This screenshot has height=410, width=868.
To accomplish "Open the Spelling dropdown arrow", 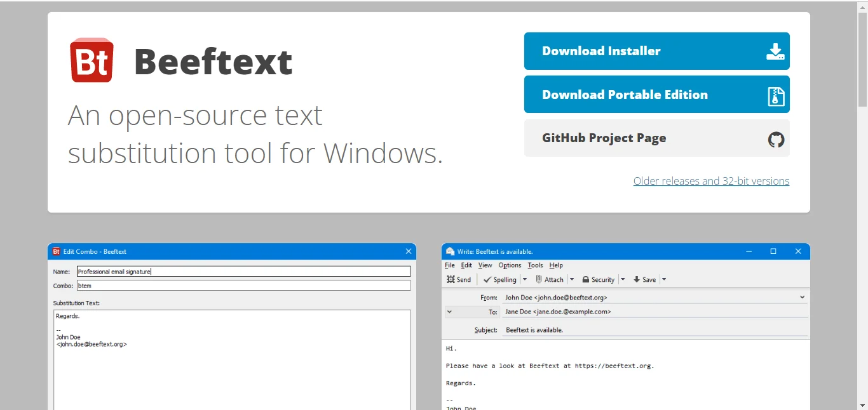I will click(x=525, y=279).
